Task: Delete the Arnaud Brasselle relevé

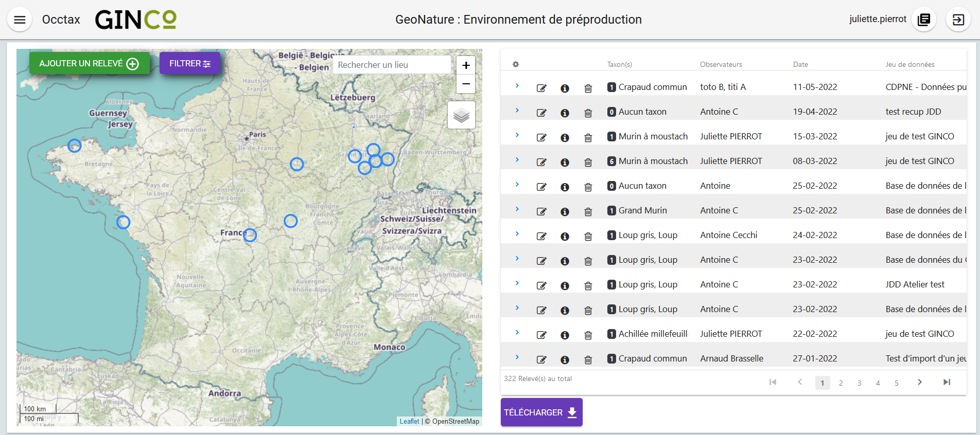Action: click(588, 359)
